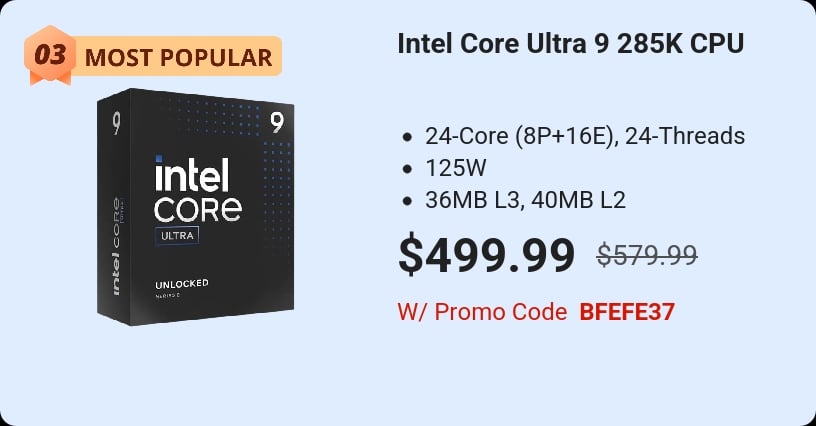
Task: Click the crossed-out $579.99 original price
Action: point(647,256)
